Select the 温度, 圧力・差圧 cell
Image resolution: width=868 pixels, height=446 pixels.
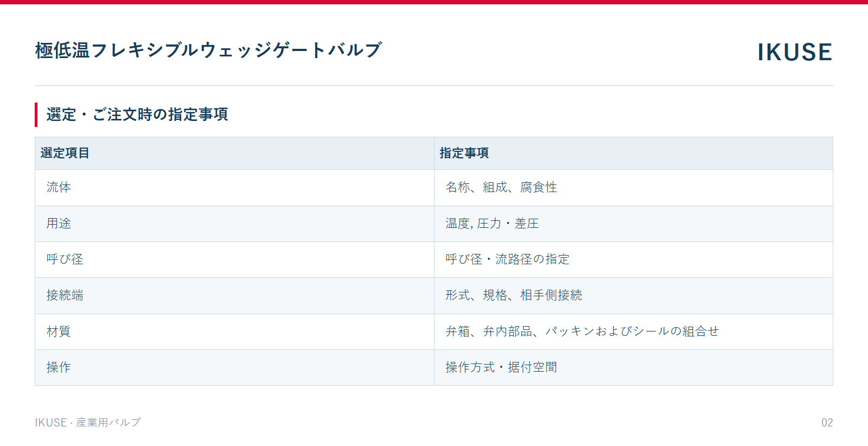(634, 224)
